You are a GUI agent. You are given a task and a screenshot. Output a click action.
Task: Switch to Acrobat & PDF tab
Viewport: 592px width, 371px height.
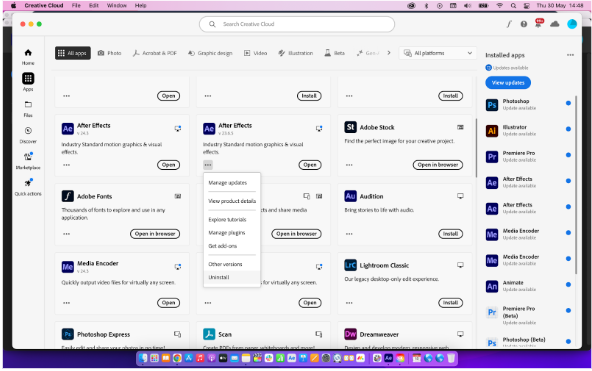155,53
